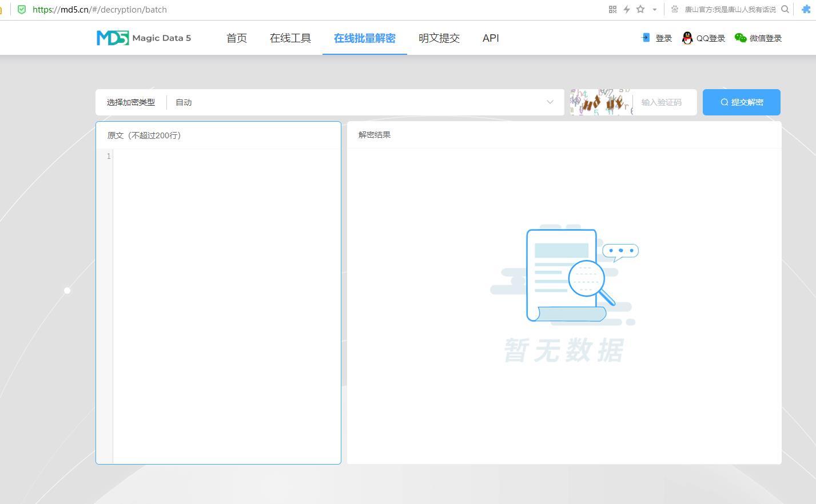Click the login arrow icon beside 登录
This screenshot has height=504, width=816.
646,38
